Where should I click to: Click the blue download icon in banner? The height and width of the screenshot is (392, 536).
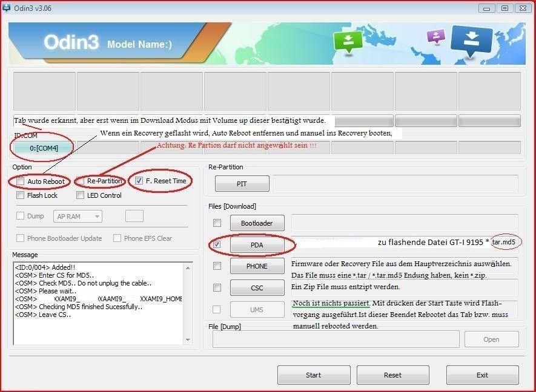pos(471,42)
